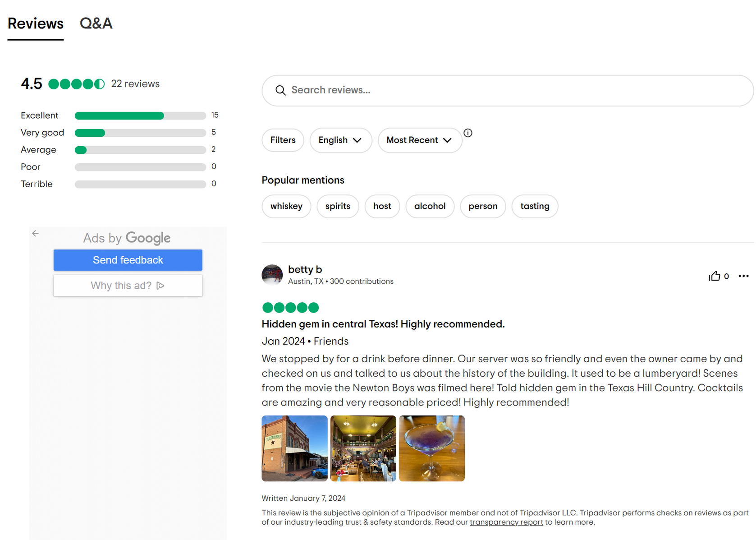Click the sort order info icon
The height and width of the screenshot is (540, 756).
(x=468, y=133)
